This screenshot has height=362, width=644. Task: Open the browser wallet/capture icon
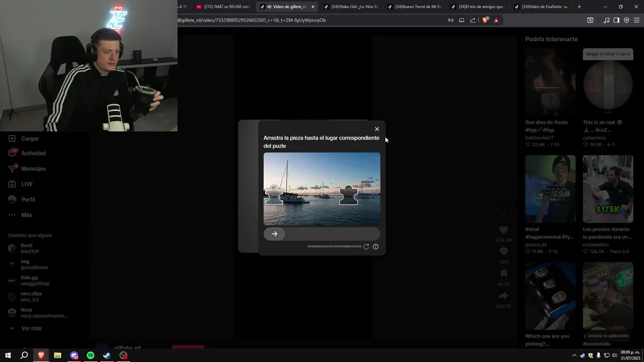coord(590,20)
